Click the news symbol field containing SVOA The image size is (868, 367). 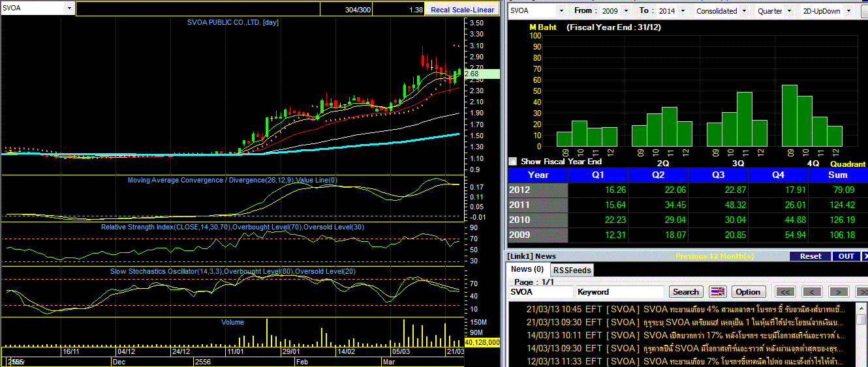(541, 292)
